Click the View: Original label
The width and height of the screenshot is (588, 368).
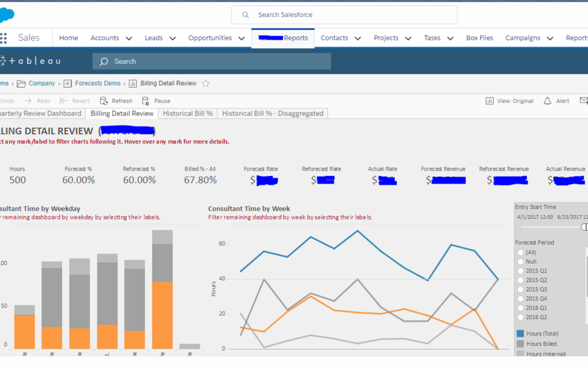pos(515,101)
